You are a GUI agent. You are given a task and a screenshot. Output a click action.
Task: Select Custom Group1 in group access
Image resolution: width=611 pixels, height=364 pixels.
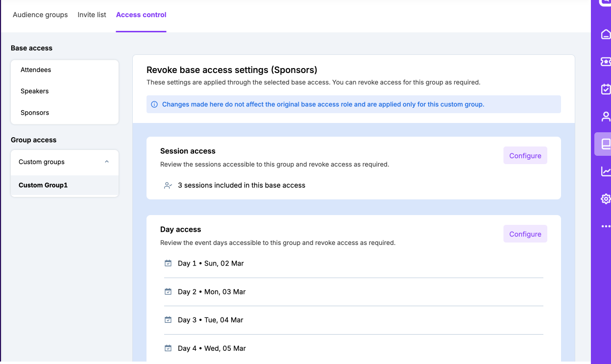[43, 185]
